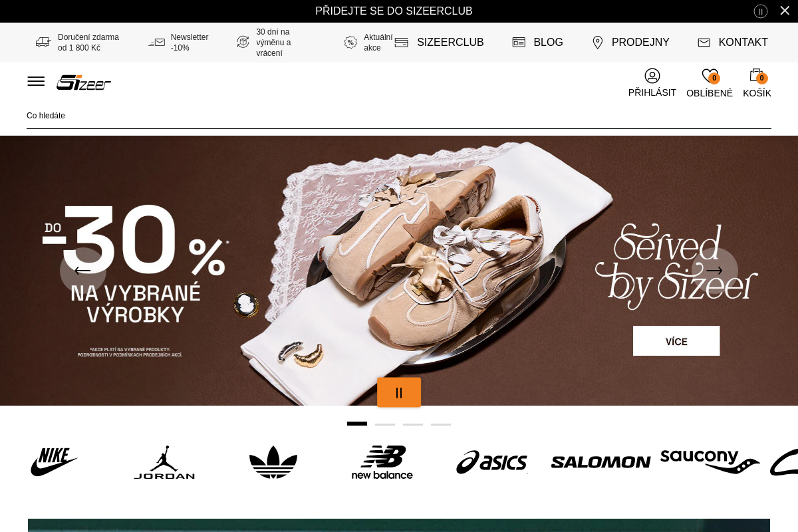This screenshot has width=798, height=532.
Task: Open the hamburger menu icon
Action: pyautogui.click(x=36, y=81)
